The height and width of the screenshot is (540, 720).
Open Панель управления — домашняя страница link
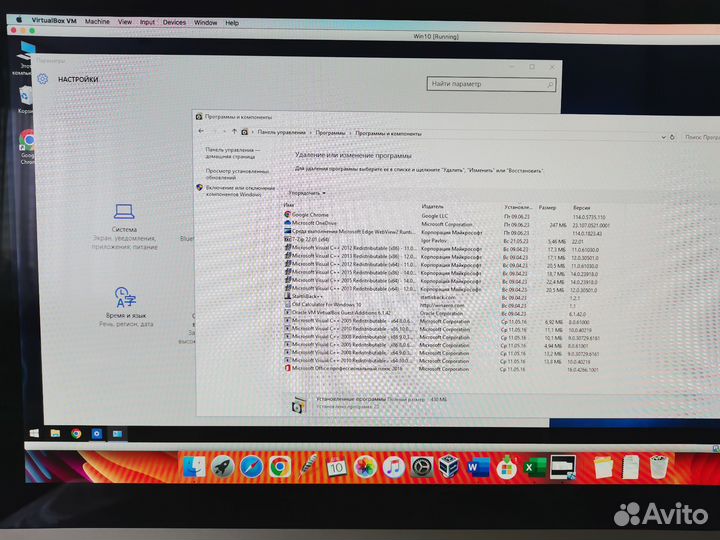pos(232,153)
